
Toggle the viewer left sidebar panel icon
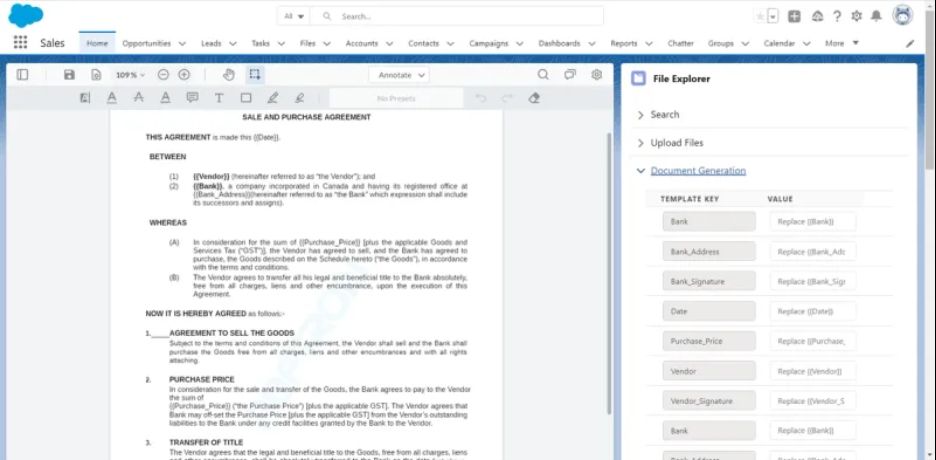[22, 75]
